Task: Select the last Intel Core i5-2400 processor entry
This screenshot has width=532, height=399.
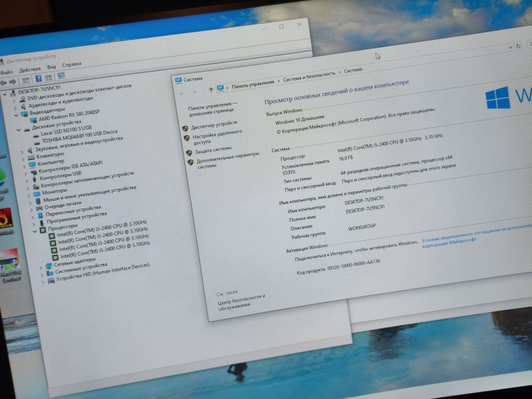Action: (105, 250)
